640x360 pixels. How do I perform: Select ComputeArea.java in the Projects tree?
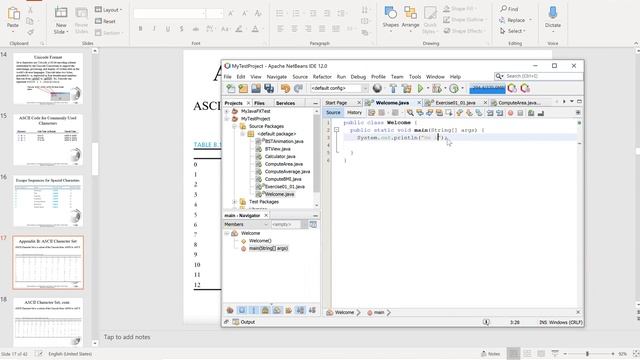point(284,164)
